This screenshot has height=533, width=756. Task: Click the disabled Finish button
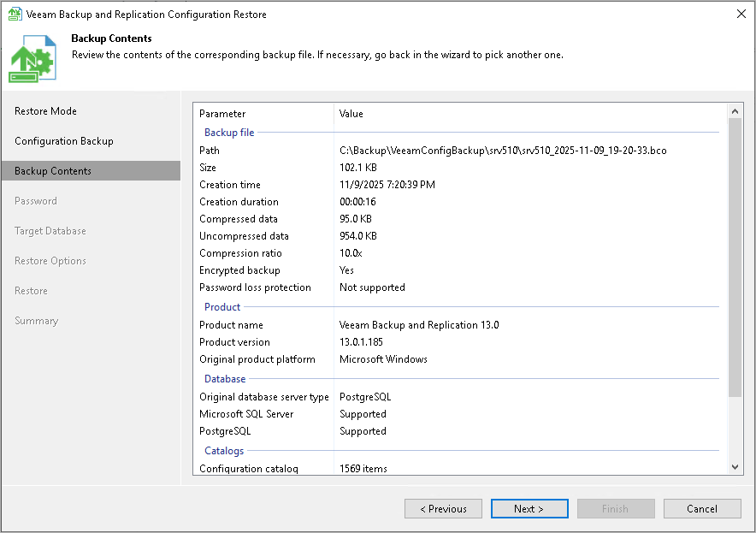616,508
